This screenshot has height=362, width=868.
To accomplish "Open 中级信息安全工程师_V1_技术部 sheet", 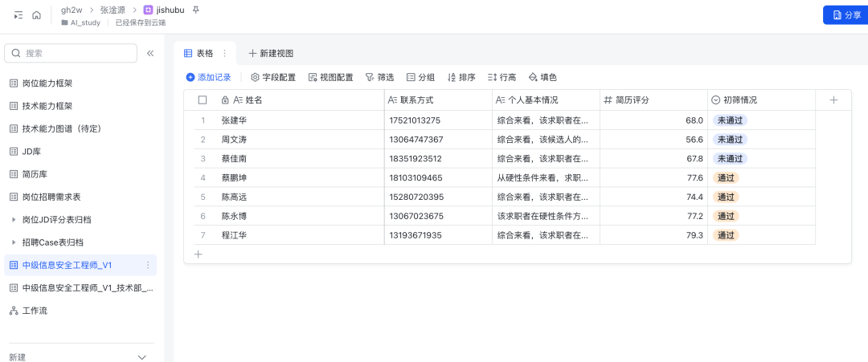I will click(x=80, y=288).
